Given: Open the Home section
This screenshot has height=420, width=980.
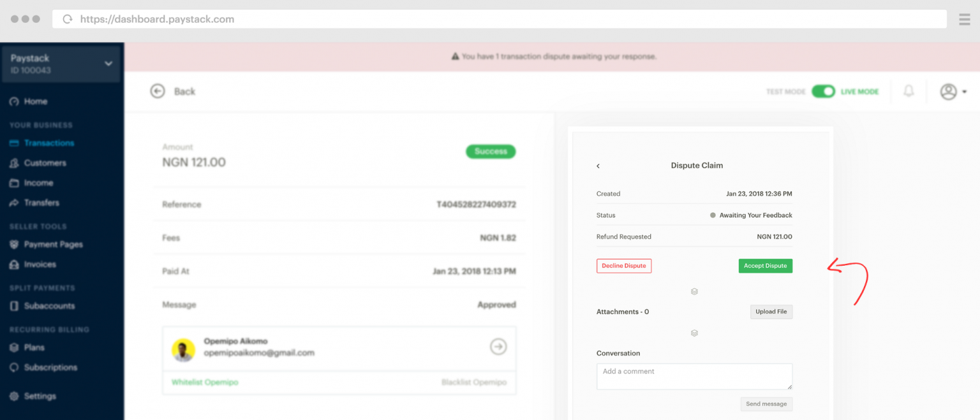Looking at the screenshot, I should [38, 101].
